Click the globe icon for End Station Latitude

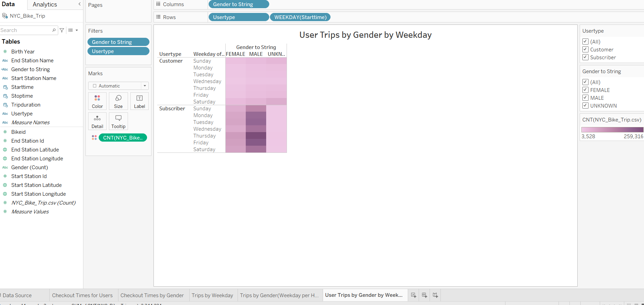pyautogui.click(x=5, y=150)
